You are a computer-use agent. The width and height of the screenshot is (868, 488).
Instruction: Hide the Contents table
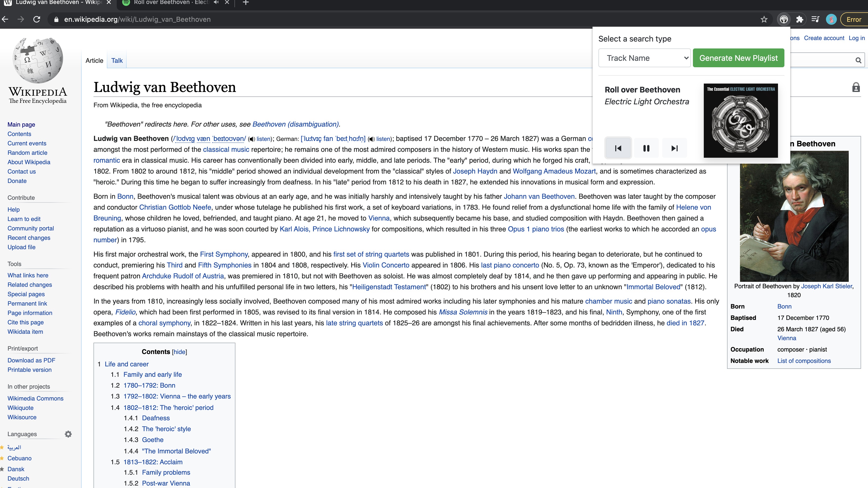[x=179, y=352]
